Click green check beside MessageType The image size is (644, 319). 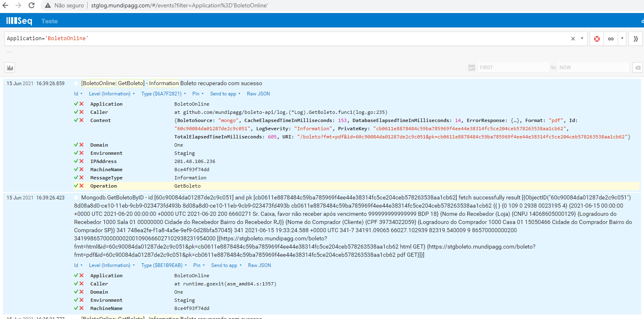coord(76,177)
